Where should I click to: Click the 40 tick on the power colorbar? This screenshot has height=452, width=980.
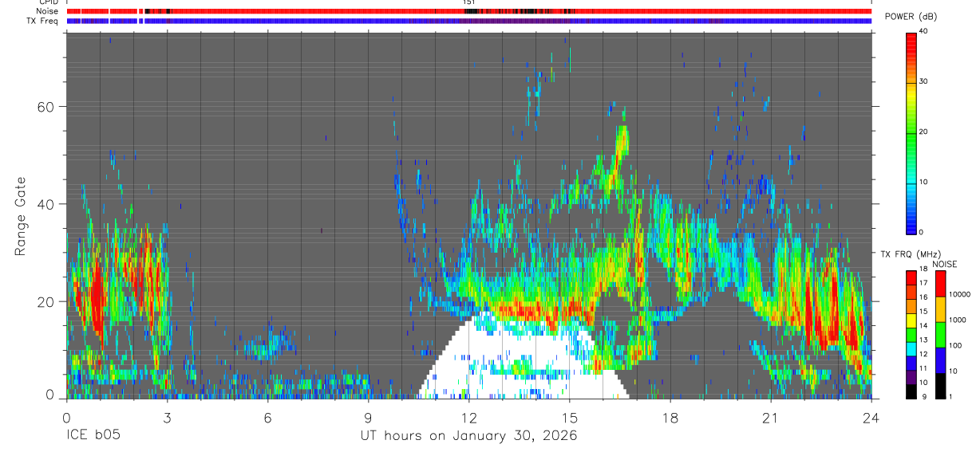(x=923, y=31)
